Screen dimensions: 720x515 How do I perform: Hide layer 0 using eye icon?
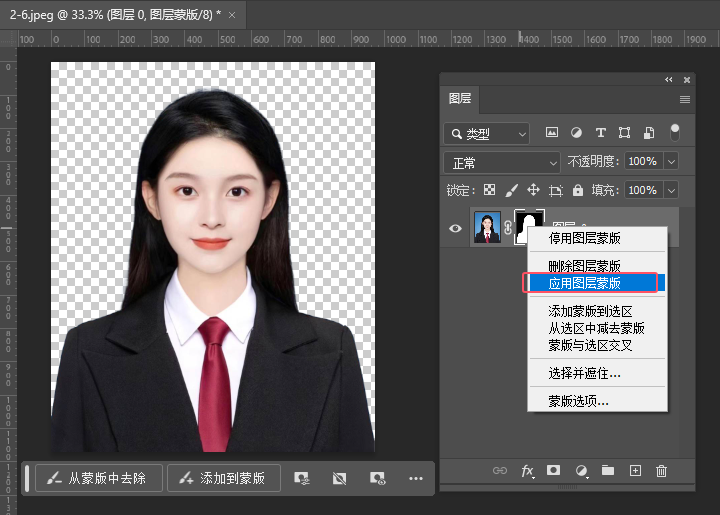456,229
